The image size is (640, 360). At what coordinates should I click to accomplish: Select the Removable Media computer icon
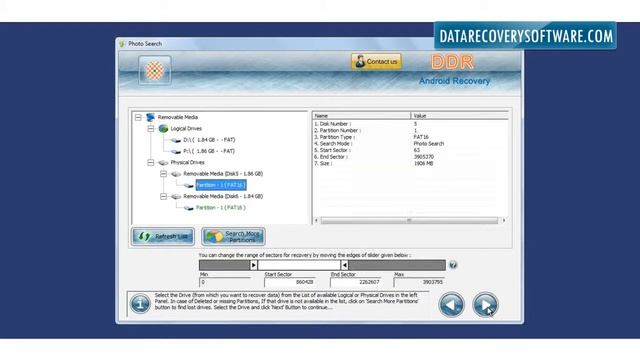pos(151,117)
